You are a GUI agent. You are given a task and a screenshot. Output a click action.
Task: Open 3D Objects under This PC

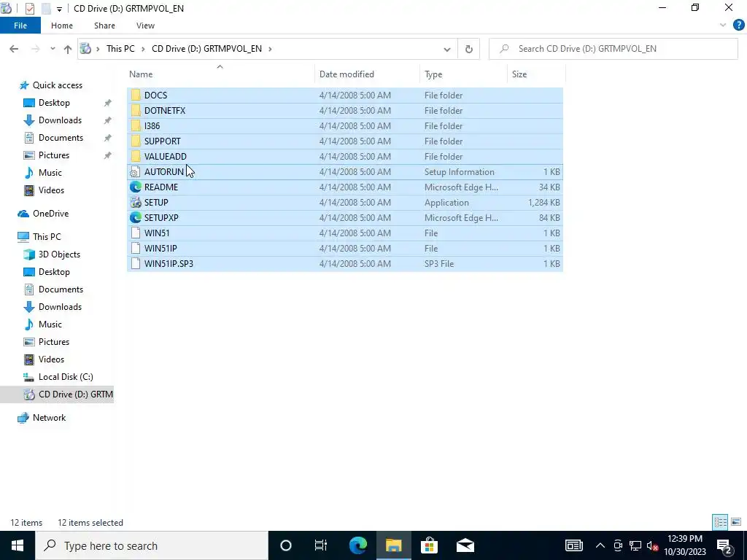[59, 254]
